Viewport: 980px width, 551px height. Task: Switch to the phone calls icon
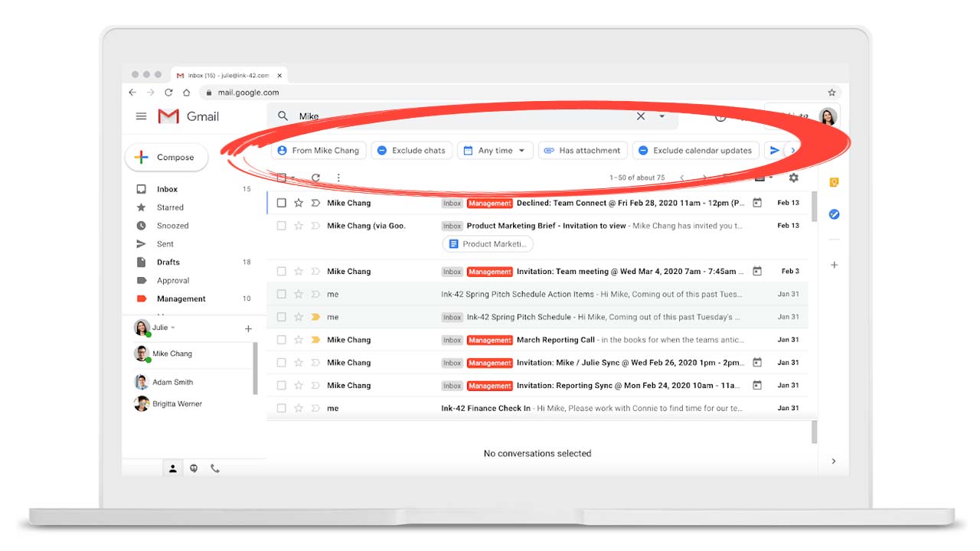tap(215, 468)
